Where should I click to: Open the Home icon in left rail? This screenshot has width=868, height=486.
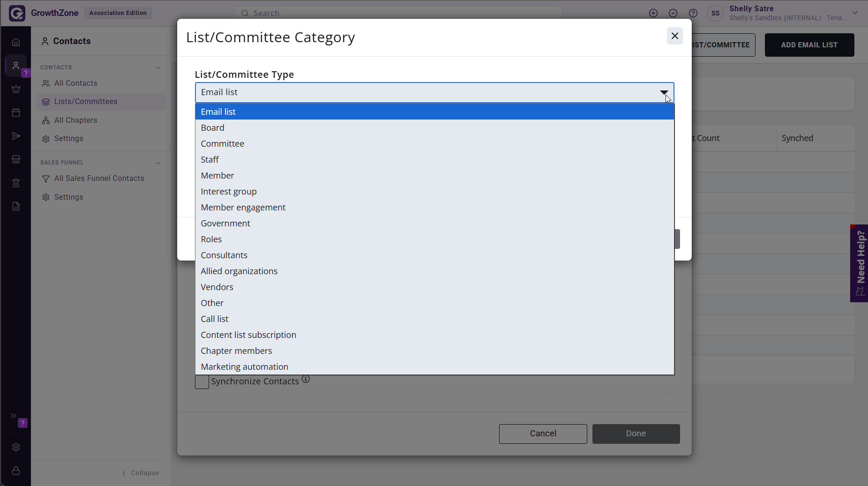16,42
